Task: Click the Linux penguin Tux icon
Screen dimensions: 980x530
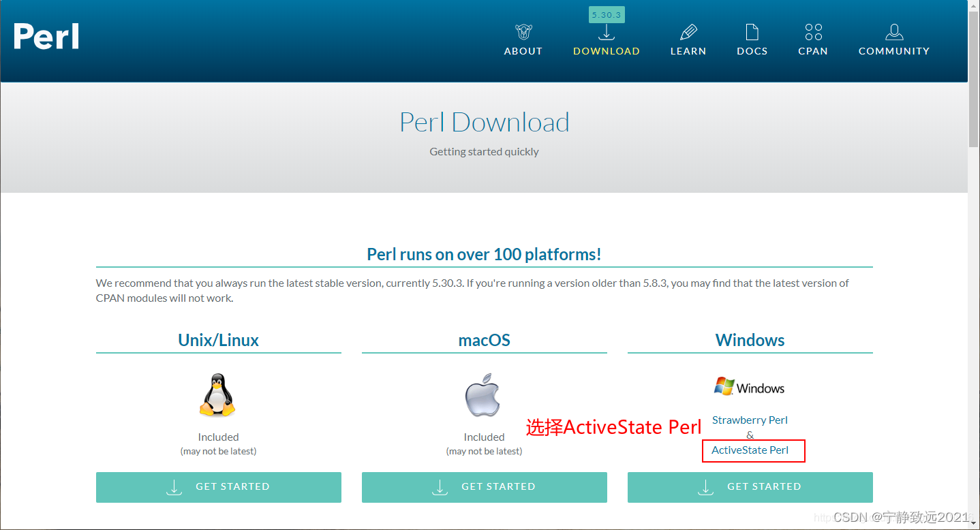Action: tap(217, 395)
